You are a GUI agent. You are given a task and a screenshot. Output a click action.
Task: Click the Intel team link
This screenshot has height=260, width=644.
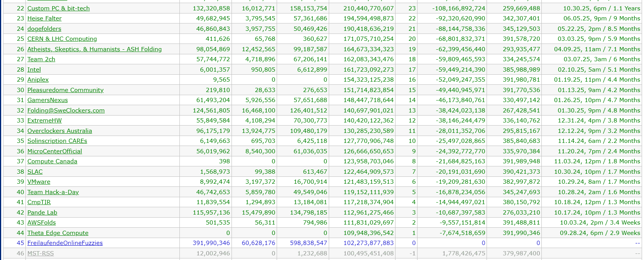34,69
